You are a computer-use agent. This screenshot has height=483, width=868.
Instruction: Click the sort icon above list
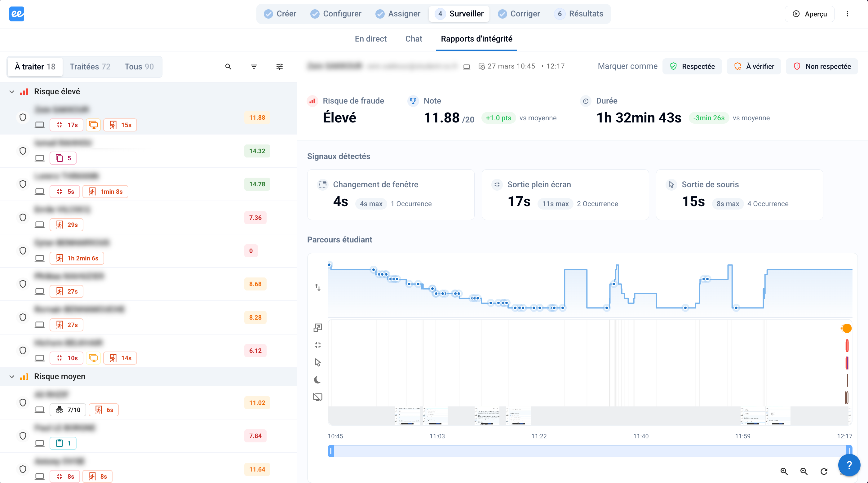[254, 67]
